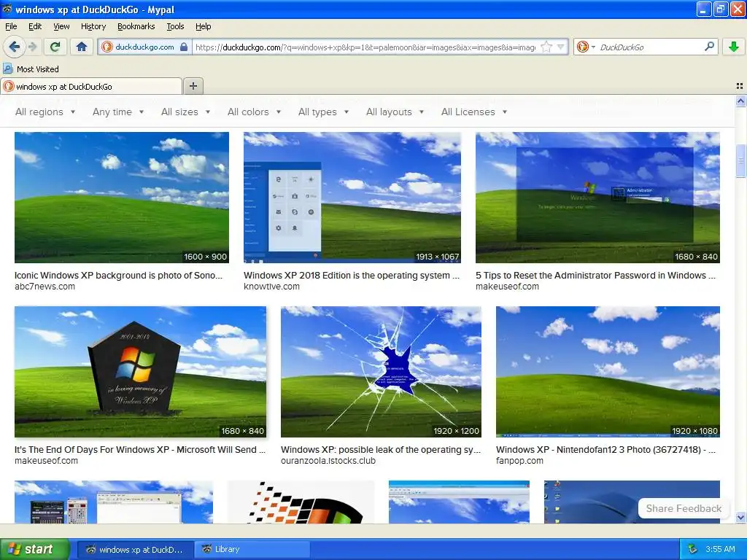This screenshot has width=747, height=560.
Task: Click the search magnifier icon
Action: [x=709, y=46]
